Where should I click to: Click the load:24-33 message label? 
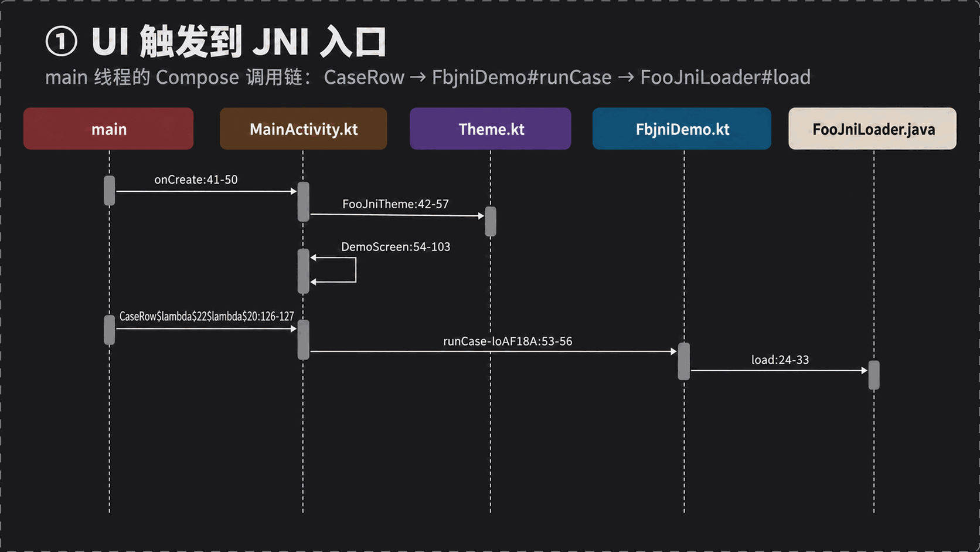coord(780,360)
